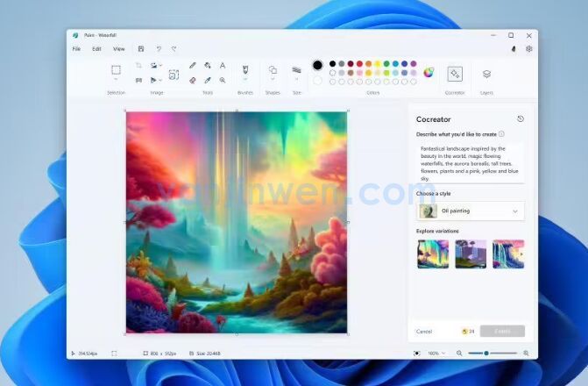Select the Eraser tool

point(193,80)
